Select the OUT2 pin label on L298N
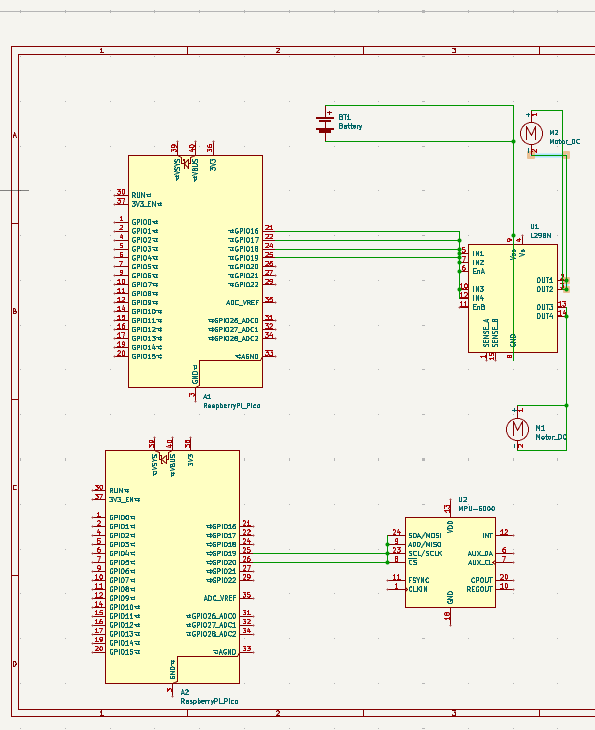 (545, 289)
